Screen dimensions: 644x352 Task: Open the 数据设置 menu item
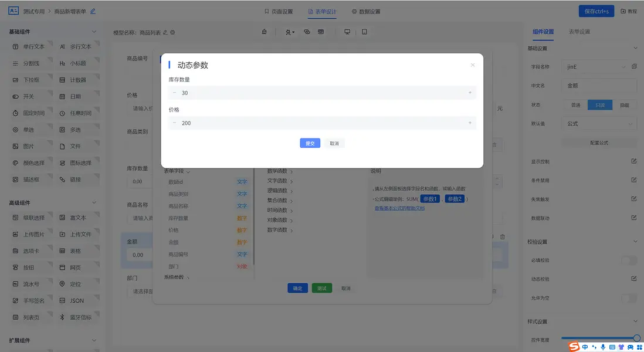point(370,11)
